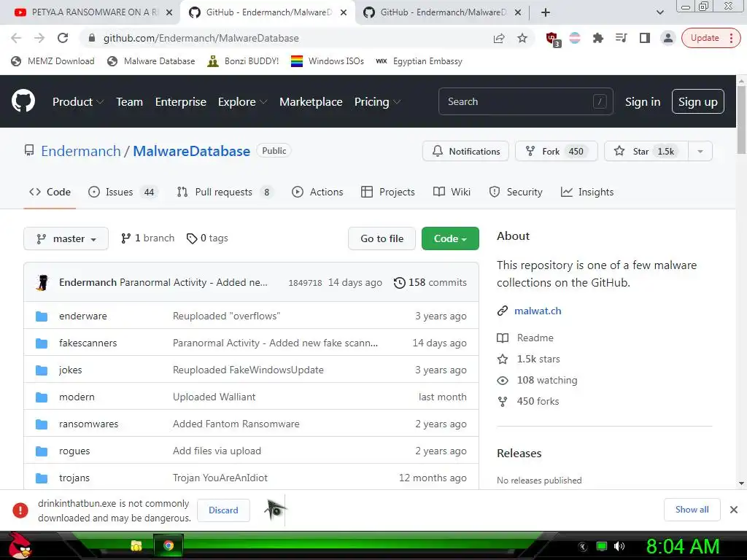The image size is (747, 560).
Task: Open the Windows ISOs bookmark
Action: coord(328,61)
